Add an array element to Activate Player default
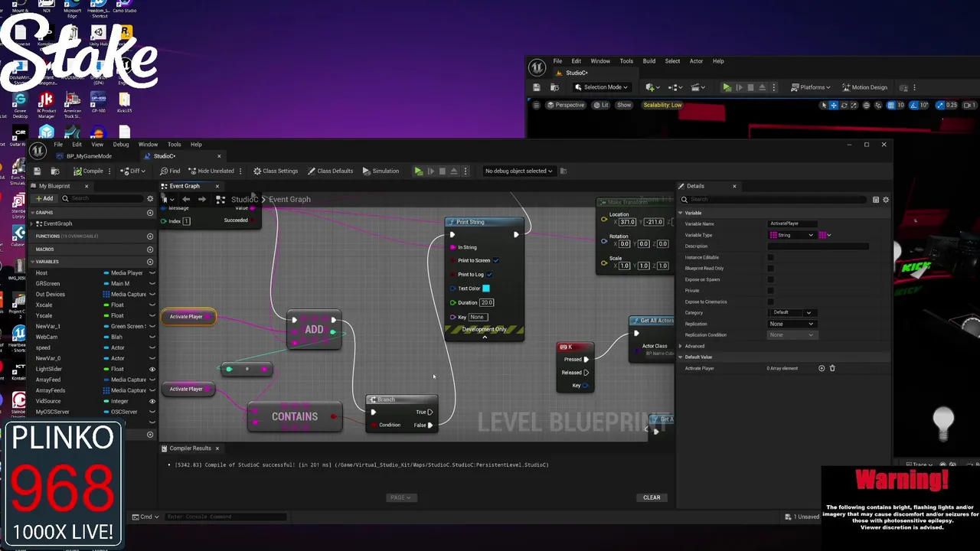Screen dimensions: 980x551 pos(822,368)
